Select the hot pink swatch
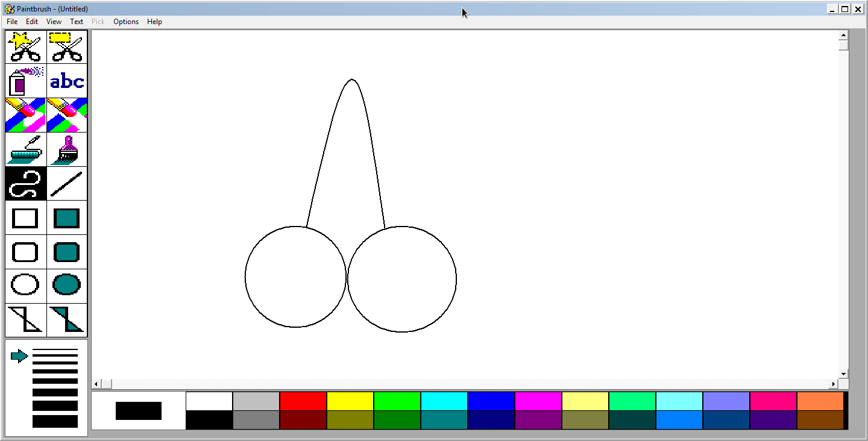868x441 pixels. (x=773, y=401)
